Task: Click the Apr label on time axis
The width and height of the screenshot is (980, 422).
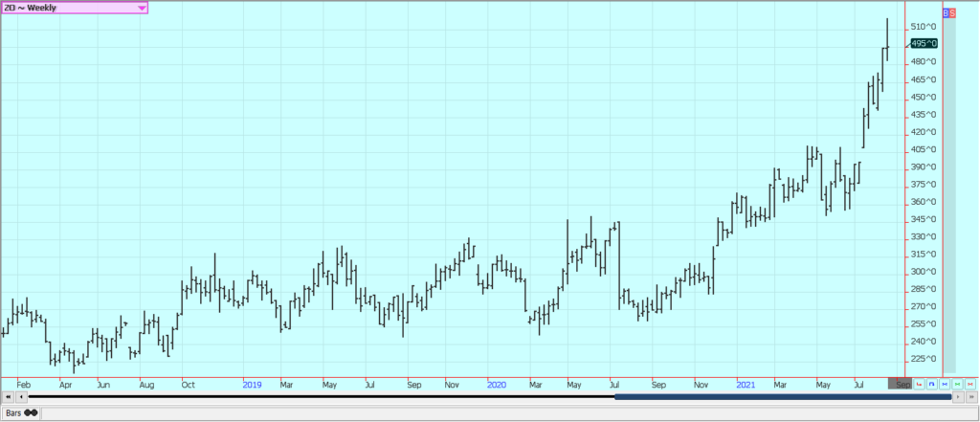Action: (66, 385)
